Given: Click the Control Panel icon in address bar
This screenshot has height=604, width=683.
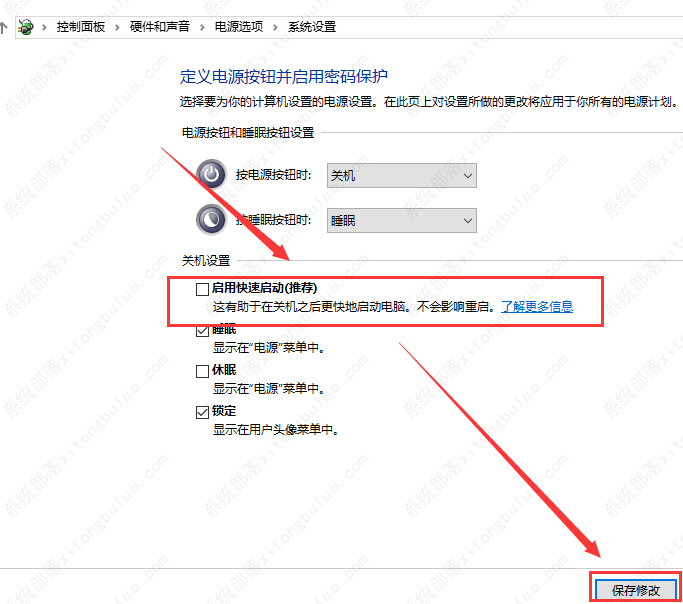Looking at the screenshot, I should tap(26, 27).
